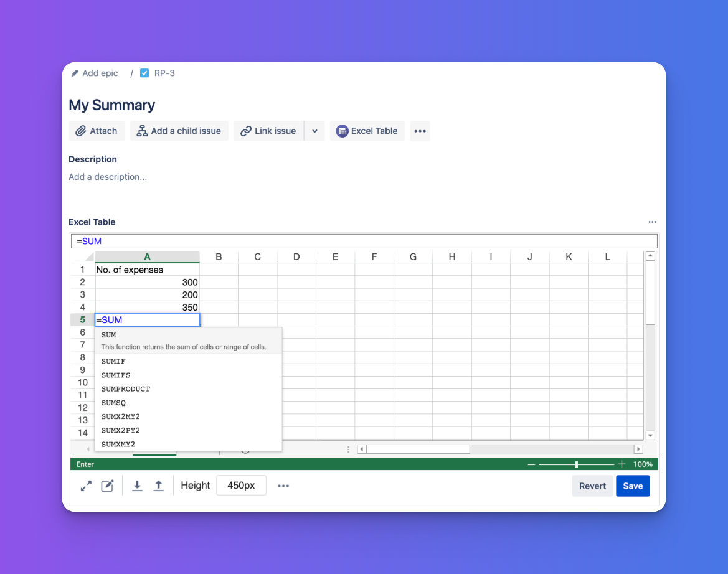Click the upload arrow icon

click(159, 486)
